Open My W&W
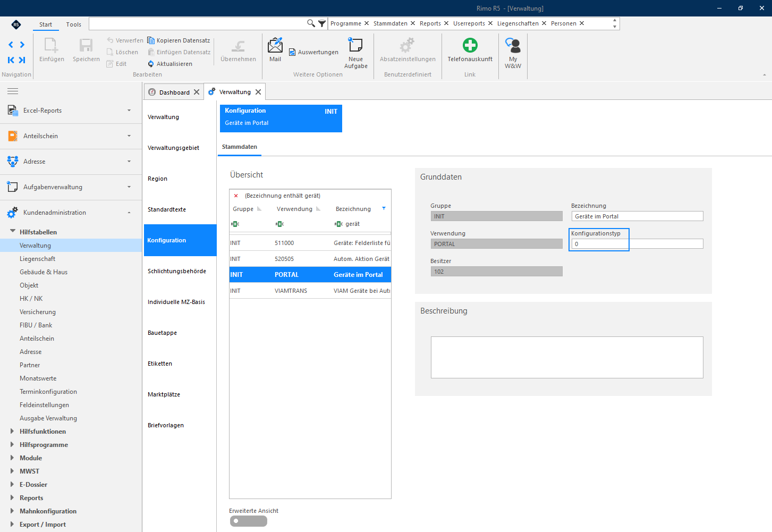Screen dimensions: 772x532 513,53
